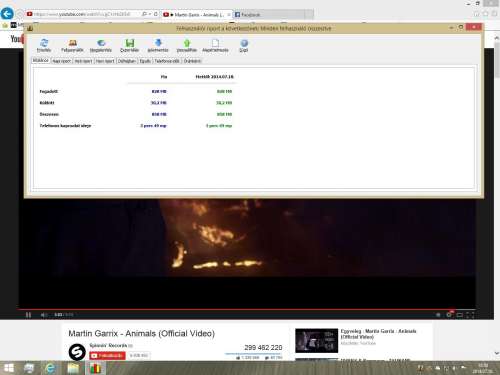Click the taskbar clock and date
Image resolution: width=500 pixels, height=375 pixels.
[483, 368]
